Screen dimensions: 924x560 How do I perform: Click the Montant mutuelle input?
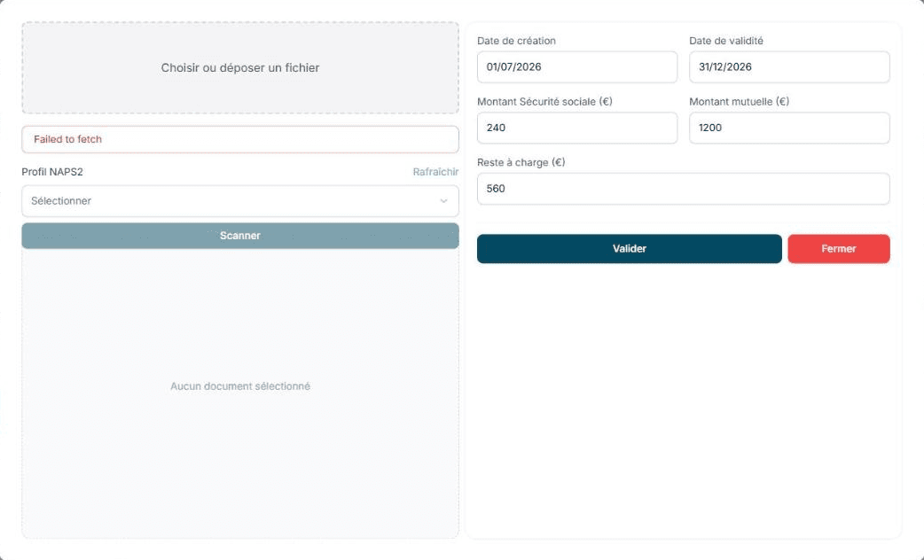(x=789, y=128)
